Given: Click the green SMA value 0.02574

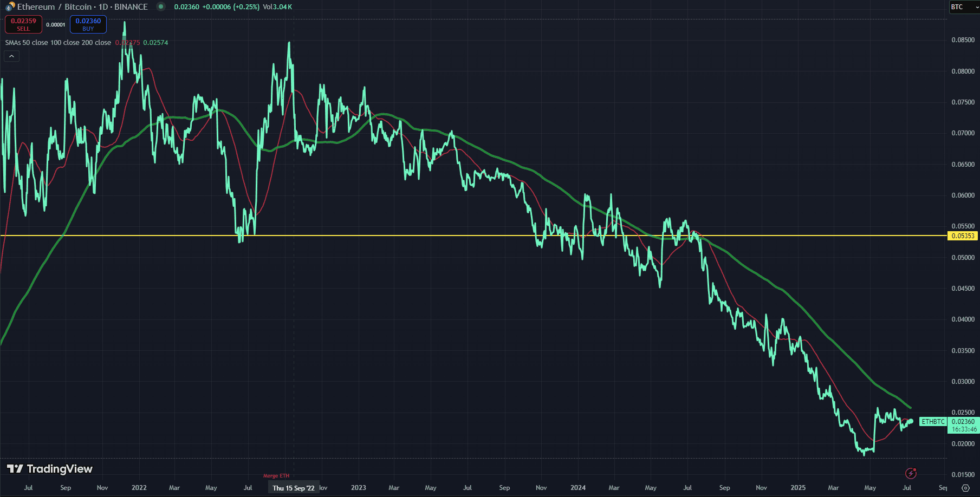Looking at the screenshot, I should tap(155, 43).
